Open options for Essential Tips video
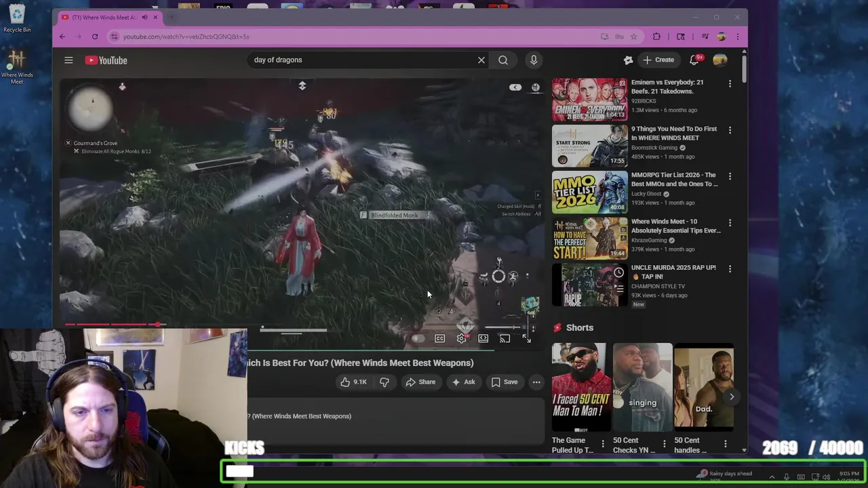Image resolution: width=868 pixels, height=488 pixels. tap(730, 222)
